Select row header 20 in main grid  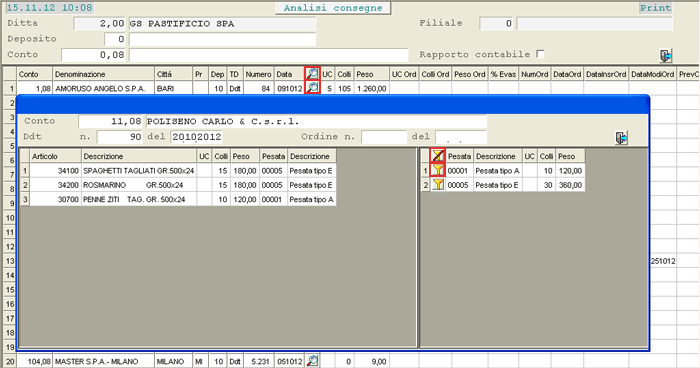pyautogui.click(x=10, y=361)
